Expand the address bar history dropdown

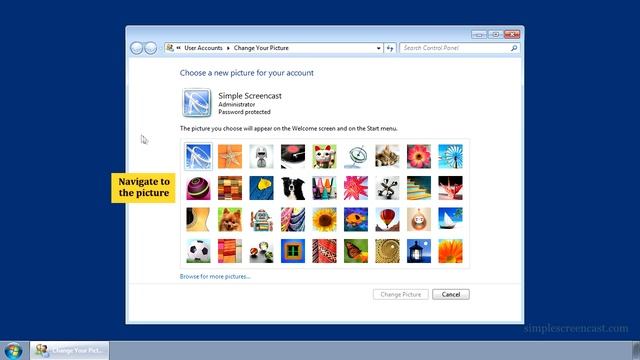378,48
